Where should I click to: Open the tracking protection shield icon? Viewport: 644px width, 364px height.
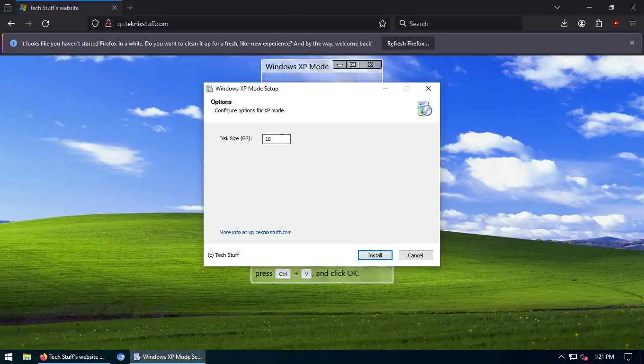pos(95,24)
